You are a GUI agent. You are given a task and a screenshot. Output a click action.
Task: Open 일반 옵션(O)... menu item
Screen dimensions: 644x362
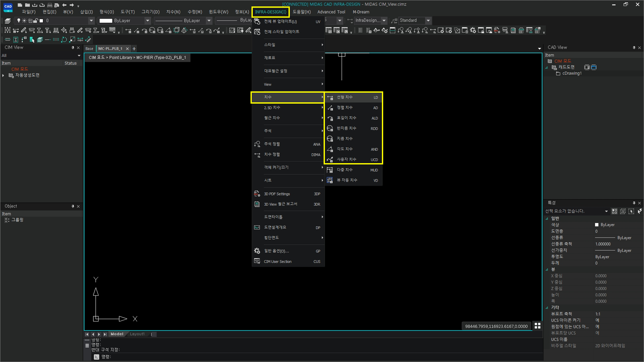[x=288, y=251]
